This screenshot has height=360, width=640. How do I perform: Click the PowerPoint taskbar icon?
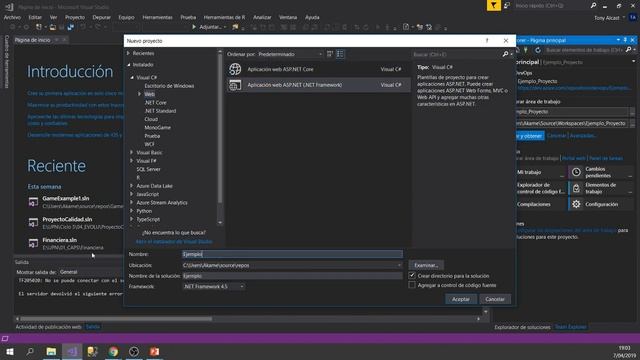coord(154,351)
